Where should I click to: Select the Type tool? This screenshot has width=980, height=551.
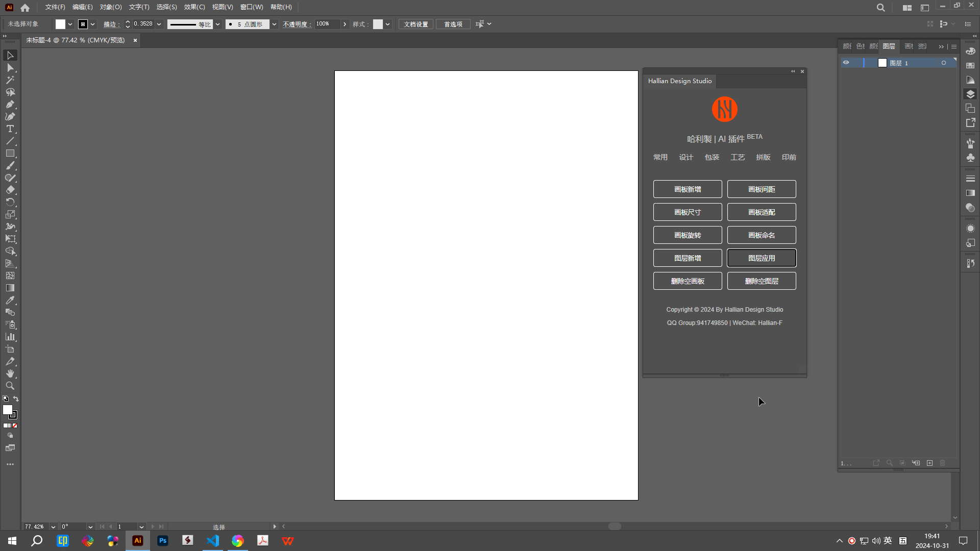pyautogui.click(x=10, y=129)
